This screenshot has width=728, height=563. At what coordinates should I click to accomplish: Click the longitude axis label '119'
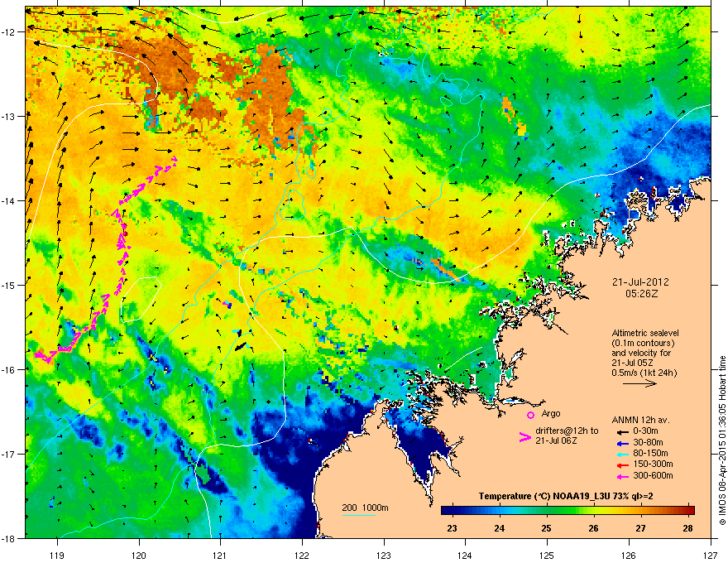[x=58, y=555]
